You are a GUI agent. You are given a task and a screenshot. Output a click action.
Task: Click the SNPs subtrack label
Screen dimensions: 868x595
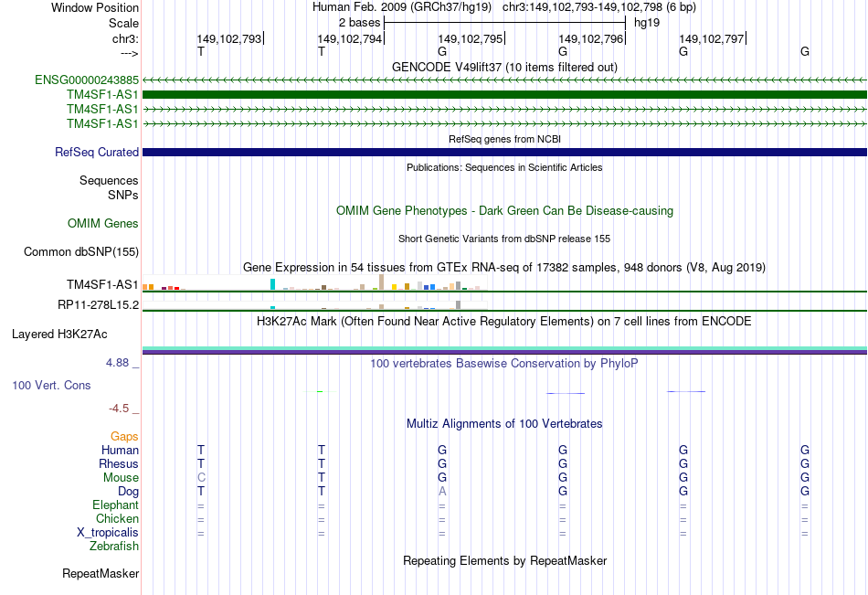pyautogui.click(x=123, y=195)
